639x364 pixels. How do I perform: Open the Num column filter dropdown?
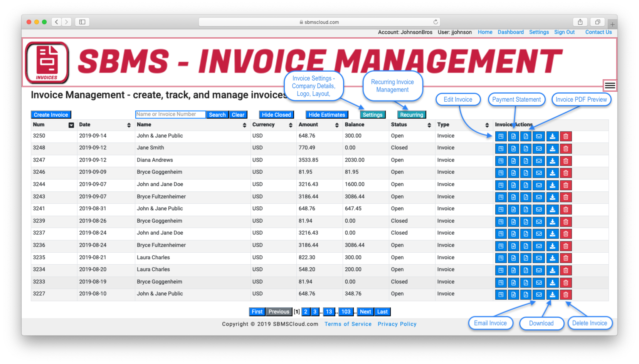click(x=71, y=125)
